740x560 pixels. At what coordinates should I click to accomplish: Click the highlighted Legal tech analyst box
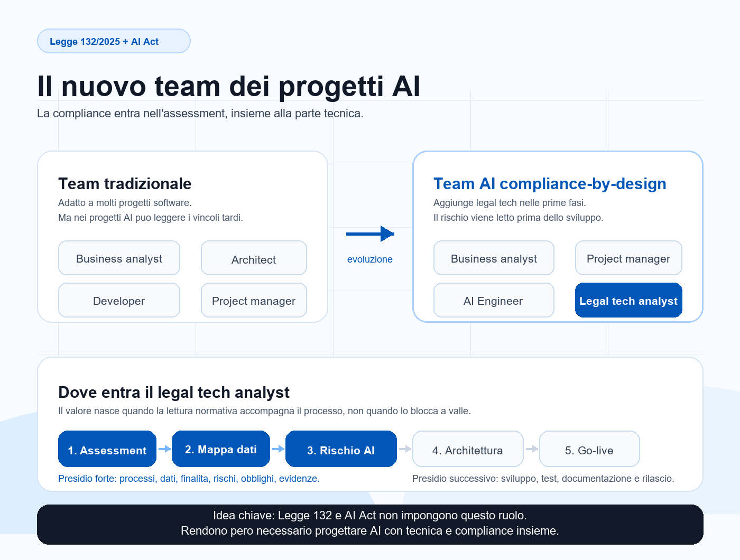pyautogui.click(x=628, y=300)
